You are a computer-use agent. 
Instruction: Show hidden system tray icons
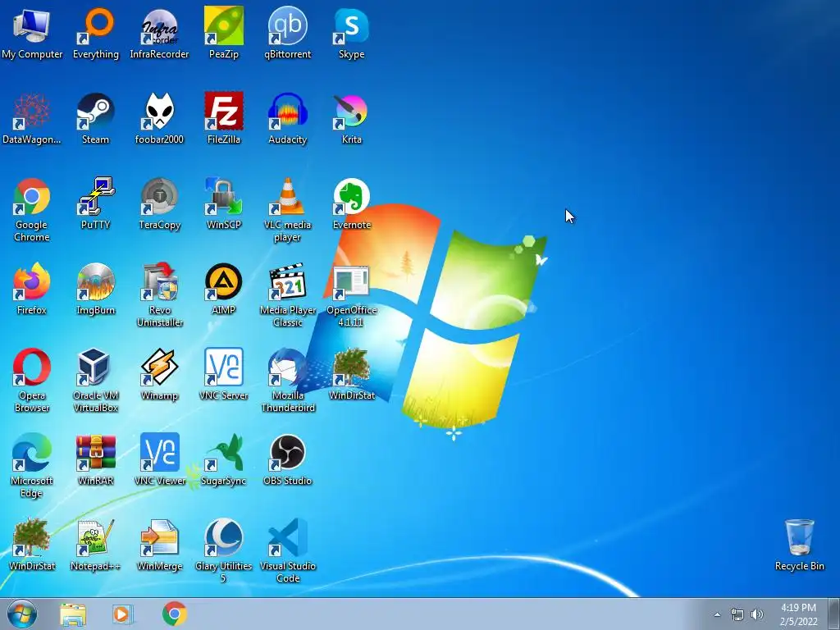(x=717, y=614)
